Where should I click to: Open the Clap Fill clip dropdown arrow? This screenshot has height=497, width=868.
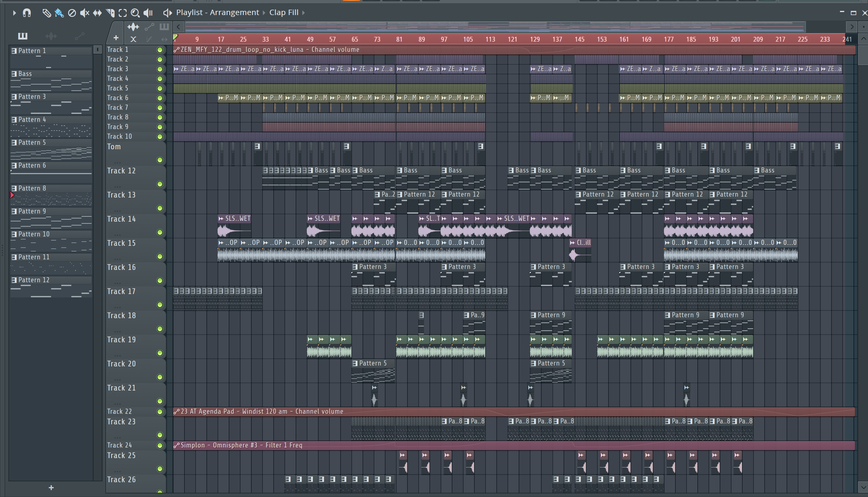click(x=303, y=13)
